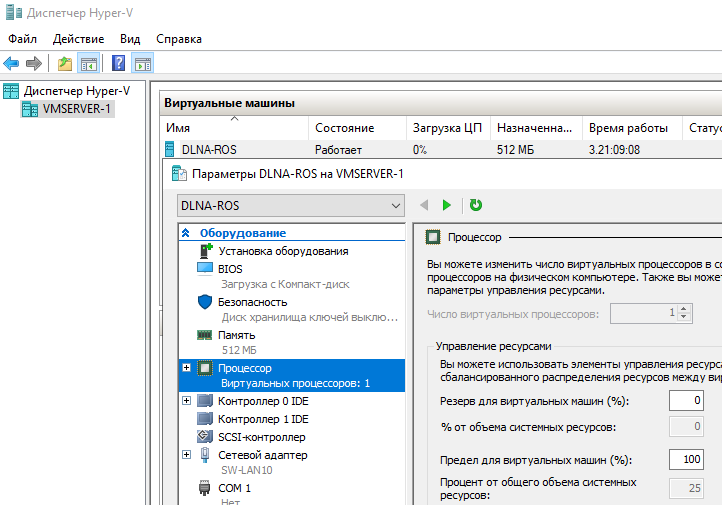
Task: Click the Резерв для виртуальных машин input field
Action: tap(686, 400)
